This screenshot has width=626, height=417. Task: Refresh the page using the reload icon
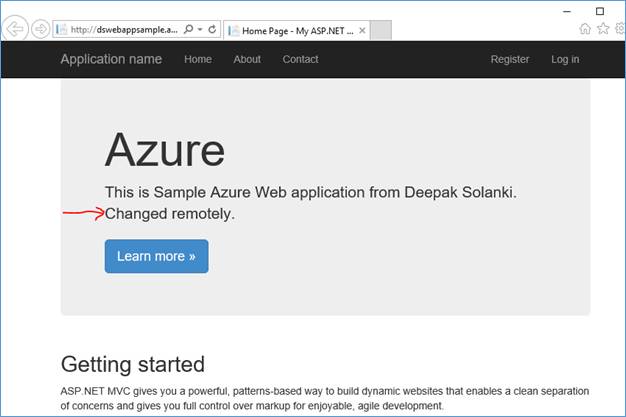[212, 30]
